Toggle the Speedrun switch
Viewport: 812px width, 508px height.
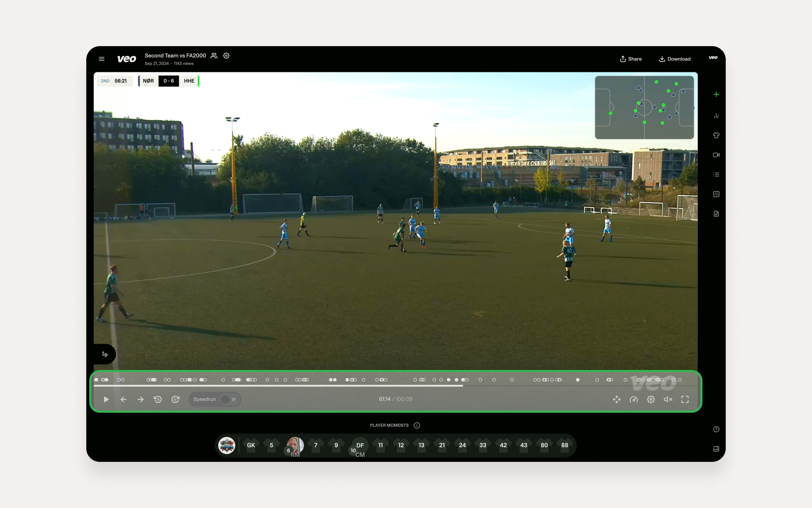pos(225,399)
